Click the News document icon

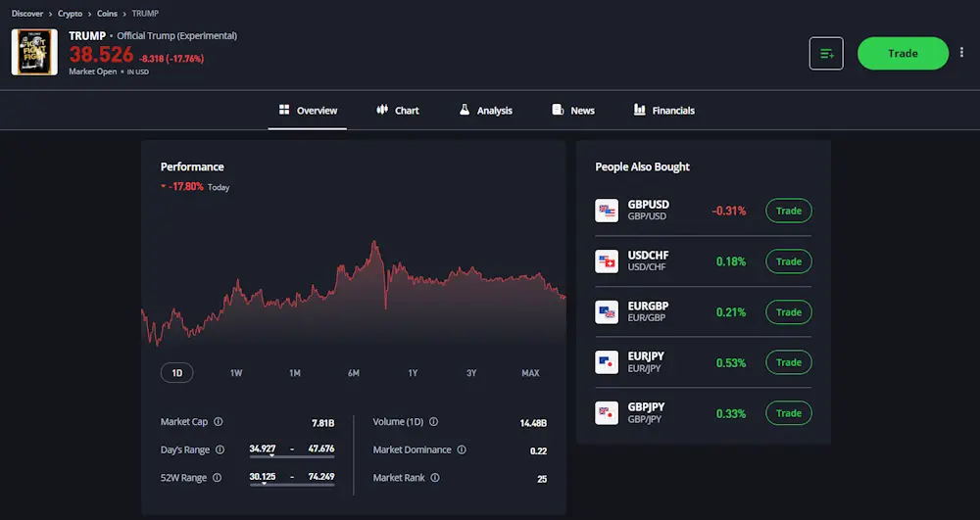(558, 110)
